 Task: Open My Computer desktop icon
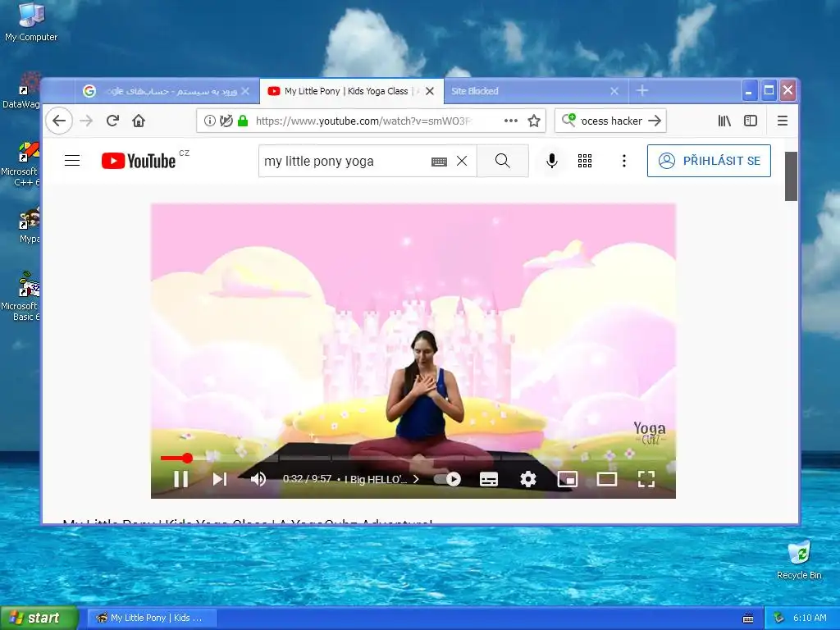(x=31, y=22)
